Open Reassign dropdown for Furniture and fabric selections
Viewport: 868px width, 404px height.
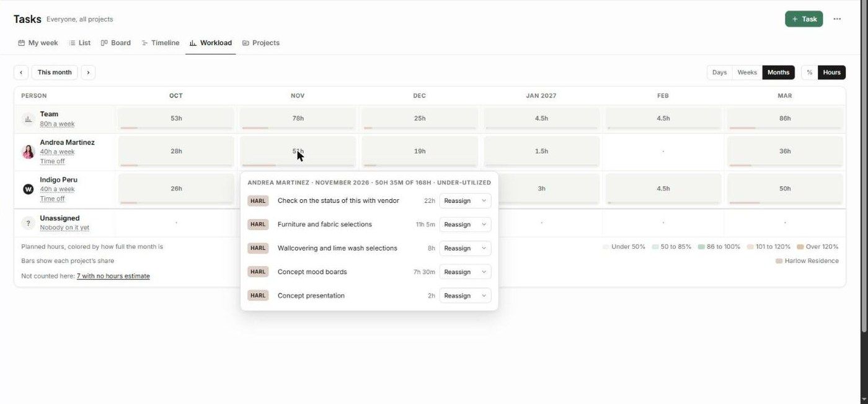point(465,224)
